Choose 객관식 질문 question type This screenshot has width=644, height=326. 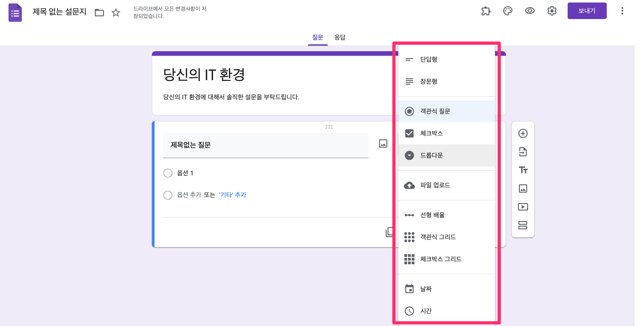coord(435,111)
